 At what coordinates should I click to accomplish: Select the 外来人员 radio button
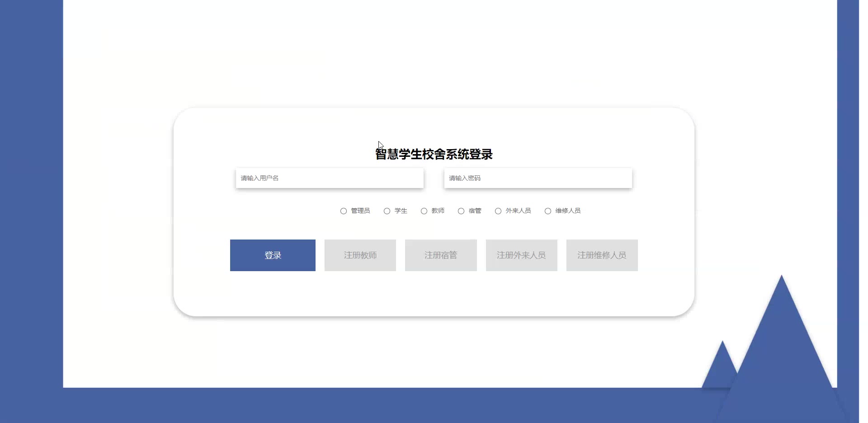tap(498, 211)
